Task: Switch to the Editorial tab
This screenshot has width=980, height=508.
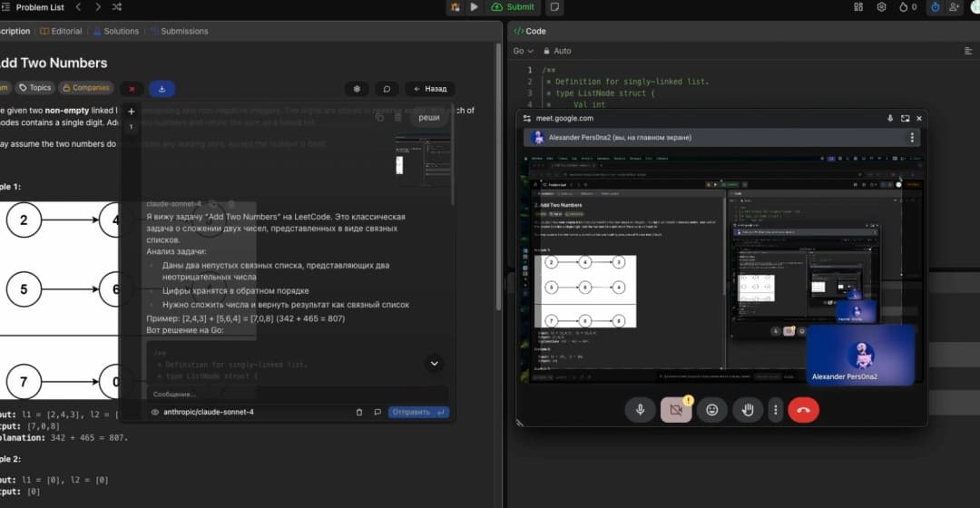Action: [x=61, y=31]
